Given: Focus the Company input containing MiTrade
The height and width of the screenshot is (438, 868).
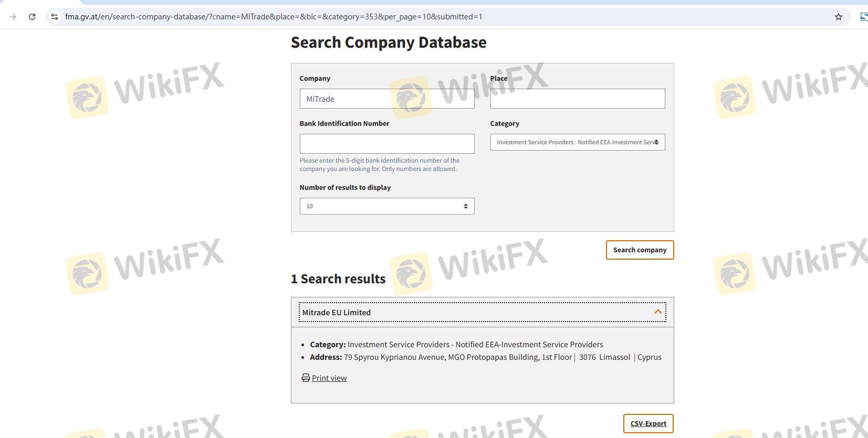Looking at the screenshot, I should tap(387, 99).
